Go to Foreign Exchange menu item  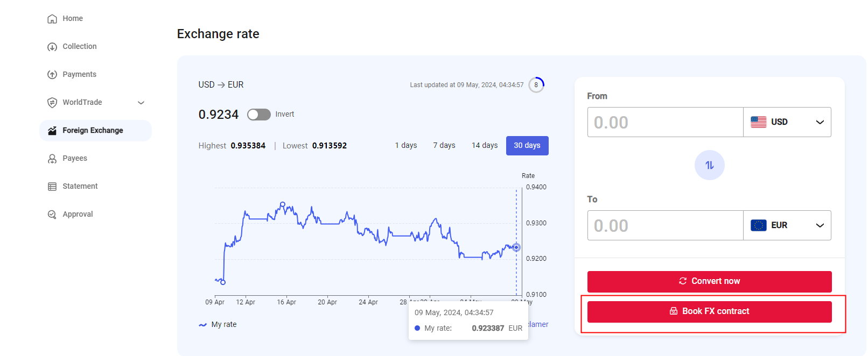click(x=93, y=131)
